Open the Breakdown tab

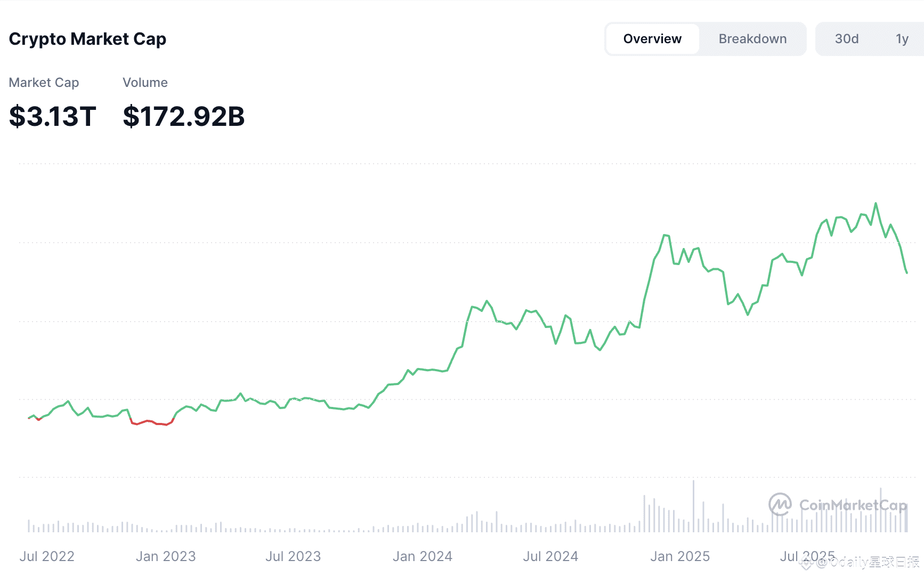[x=752, y=39]
